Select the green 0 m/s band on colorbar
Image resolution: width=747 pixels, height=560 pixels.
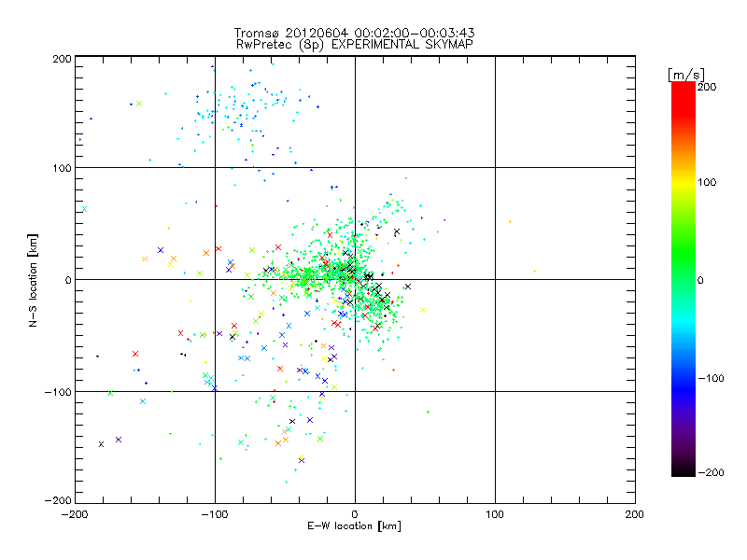coord(684,280)
